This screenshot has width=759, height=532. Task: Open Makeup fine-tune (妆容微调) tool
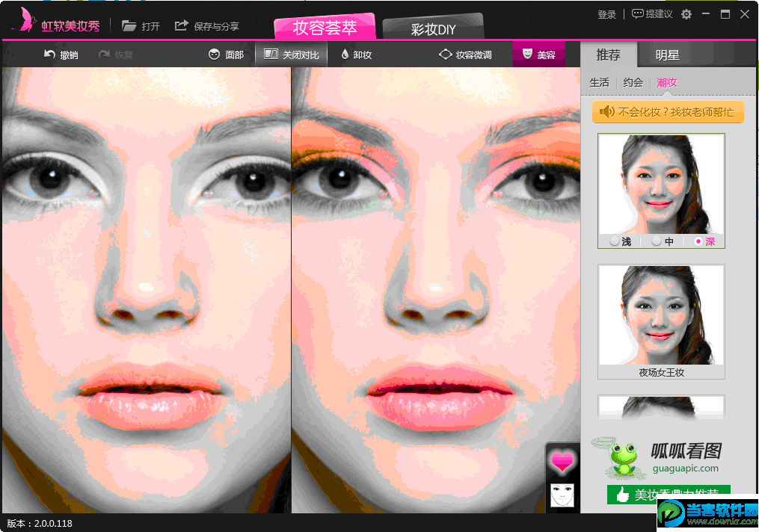point(445,55)
